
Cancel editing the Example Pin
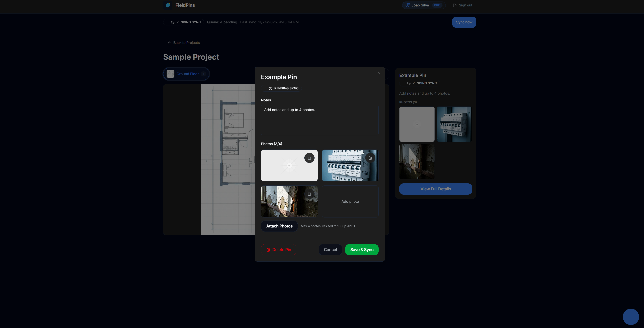pos(330,250)
